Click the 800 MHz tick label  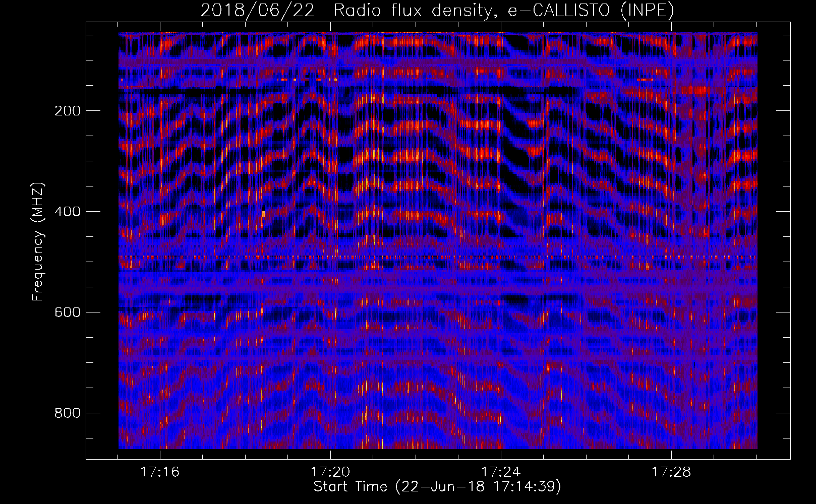[68, 413]
